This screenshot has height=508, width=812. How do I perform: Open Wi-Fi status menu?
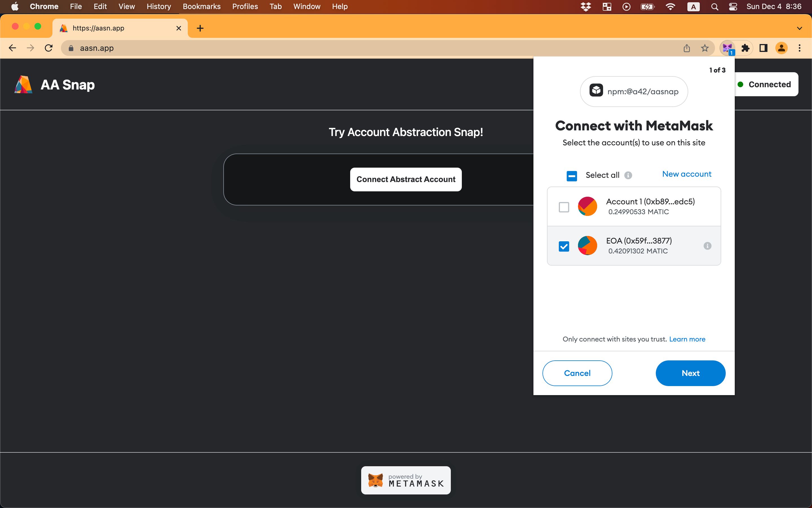click(x=670, y=6)
